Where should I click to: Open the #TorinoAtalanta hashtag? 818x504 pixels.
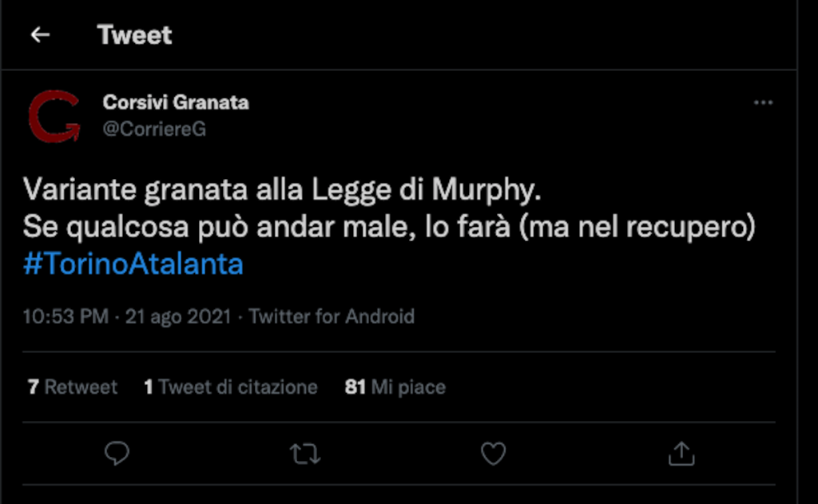pyautogui.click(x=133, y=265)
